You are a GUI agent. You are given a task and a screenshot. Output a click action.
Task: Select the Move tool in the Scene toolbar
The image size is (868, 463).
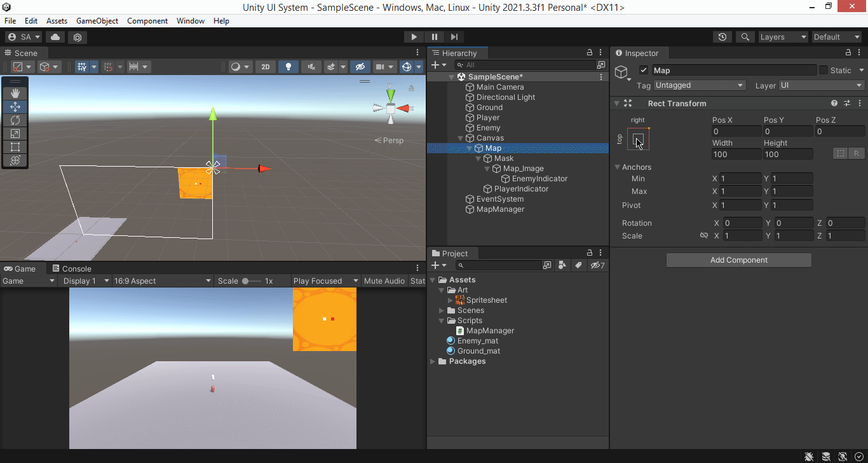[x=14, y=106]
